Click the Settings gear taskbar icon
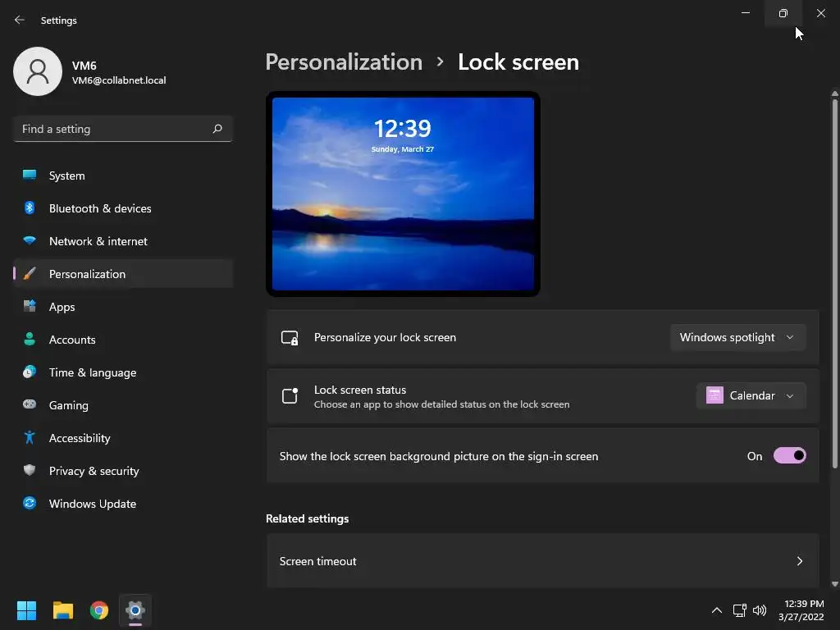Screen dimensions: 840x630 coord(135,610)
